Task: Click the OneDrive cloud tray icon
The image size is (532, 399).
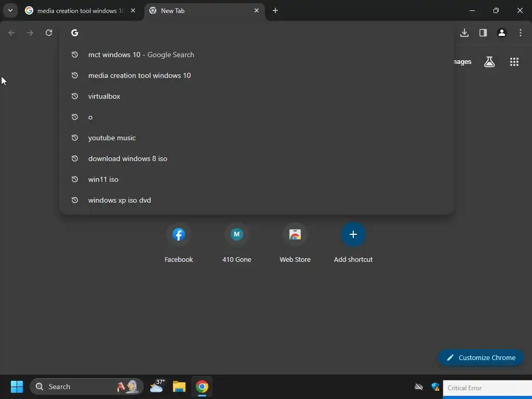Action: pyautogui.click(x=419, y=387)
